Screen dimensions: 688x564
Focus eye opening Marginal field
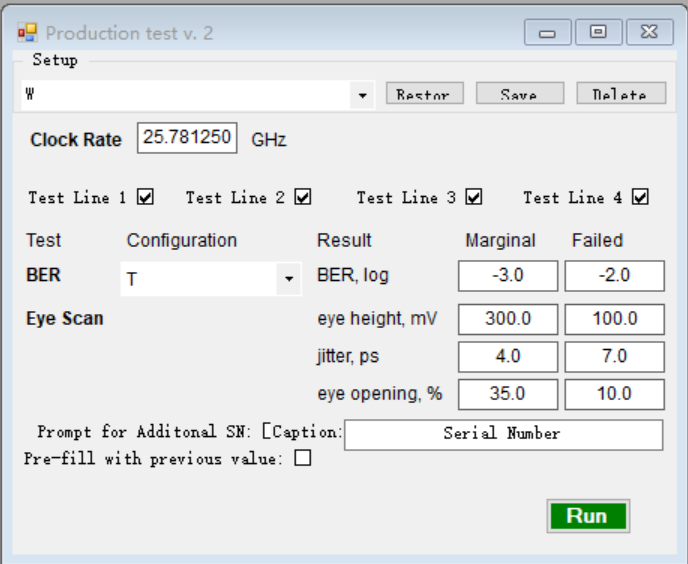pyautogui.click(x=508, y=394)
